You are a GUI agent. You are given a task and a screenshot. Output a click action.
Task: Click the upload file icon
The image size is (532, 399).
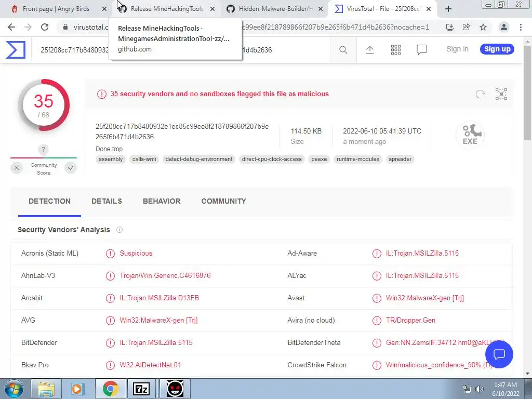click(x=370, y=50)
